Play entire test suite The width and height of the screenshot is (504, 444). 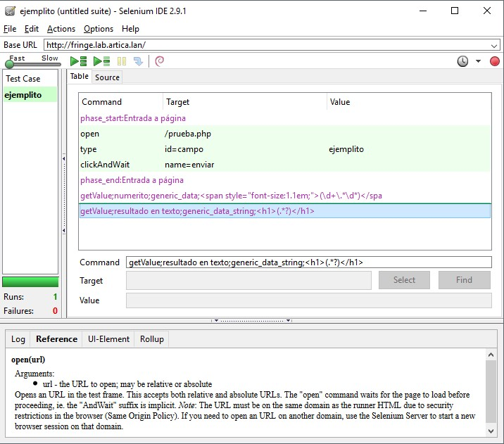tap(78, 61)
